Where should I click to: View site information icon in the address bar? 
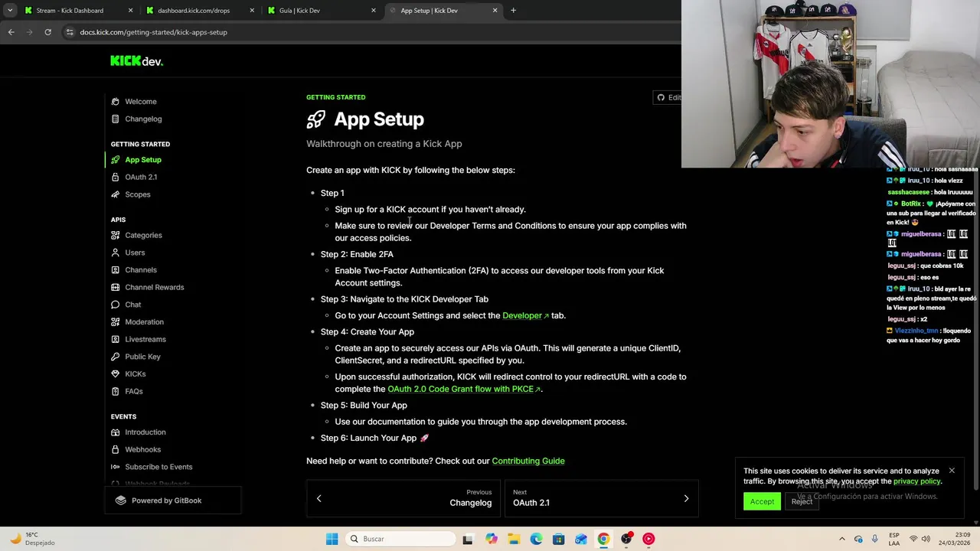click(70, 32)
